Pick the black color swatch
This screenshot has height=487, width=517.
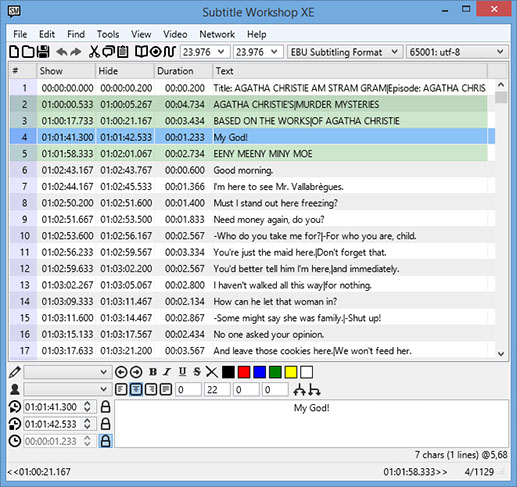click(x=228, y=372)
